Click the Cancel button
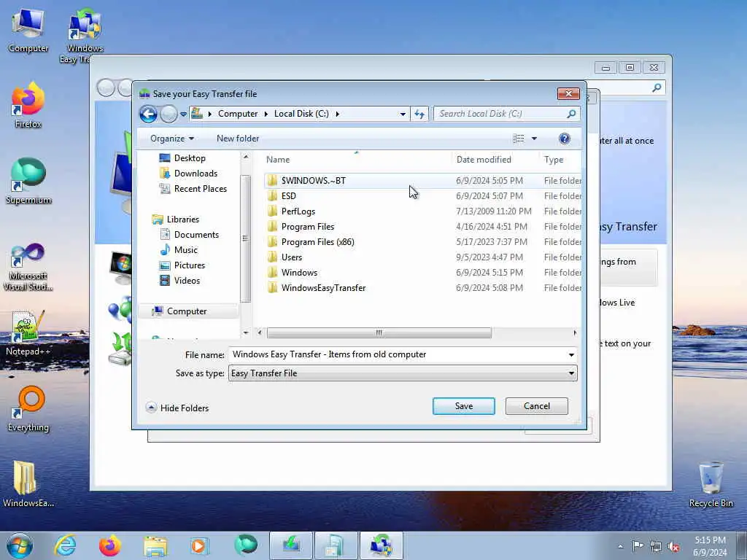 536,406
